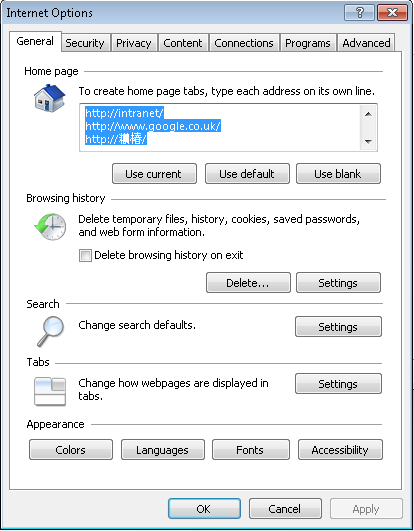Switch to the Security tab

[85, 43]
